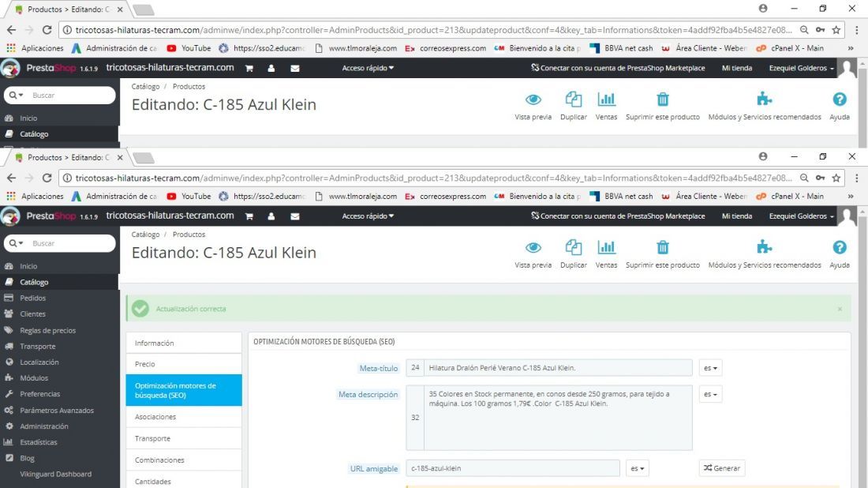Click key password icon in lower address bar
The image size is (868, 488).
(x=820, y=178)
